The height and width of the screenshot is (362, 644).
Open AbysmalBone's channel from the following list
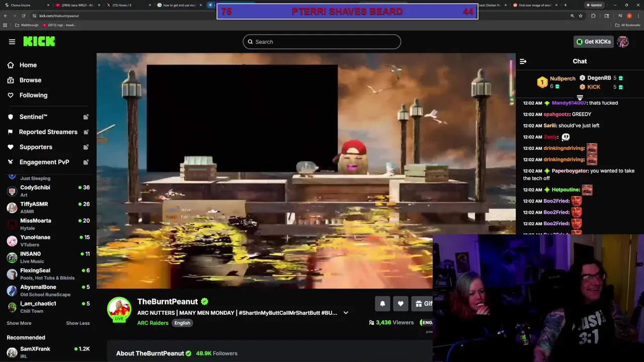pos(48,291)
